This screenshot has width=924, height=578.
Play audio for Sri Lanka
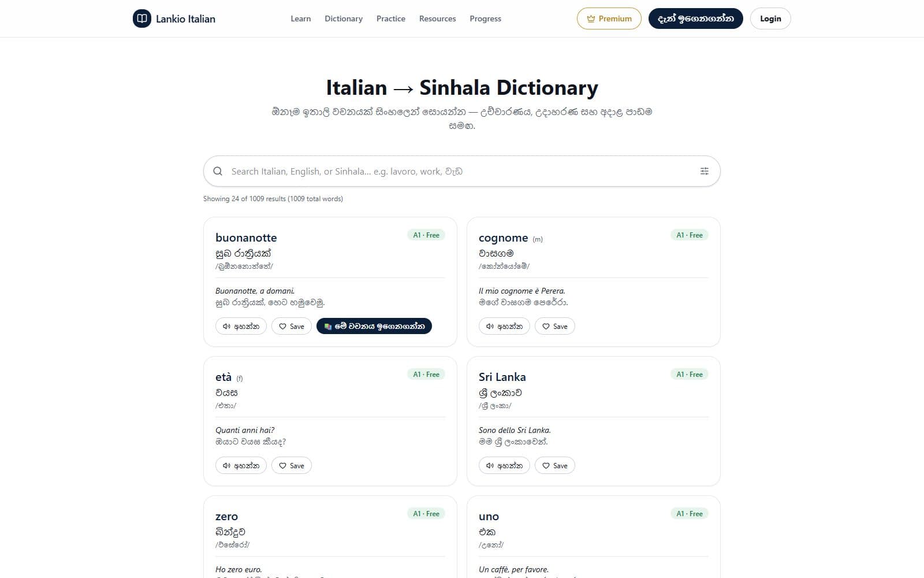pyautogui.click(x=504, y=465)
